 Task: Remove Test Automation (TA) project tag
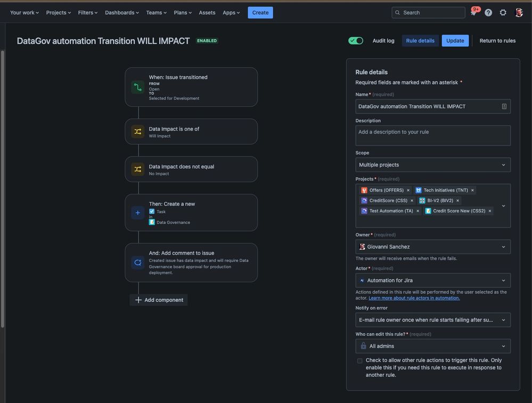[x=418, y=211]
